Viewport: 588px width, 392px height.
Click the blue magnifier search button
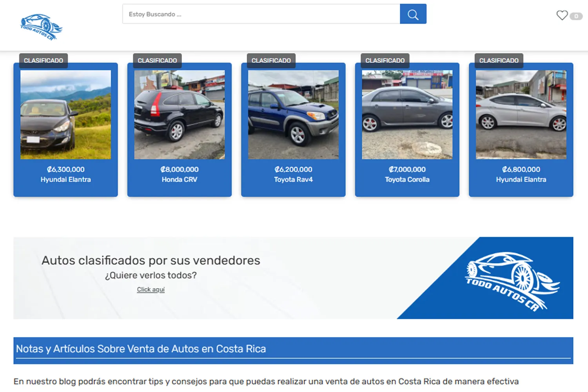pos(413,14)
